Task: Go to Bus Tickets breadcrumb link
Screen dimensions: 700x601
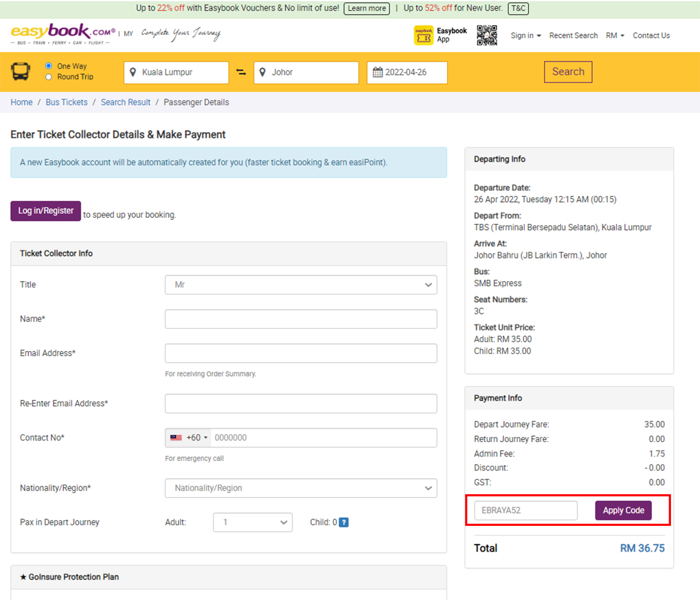Action: (x=67, y=102)
